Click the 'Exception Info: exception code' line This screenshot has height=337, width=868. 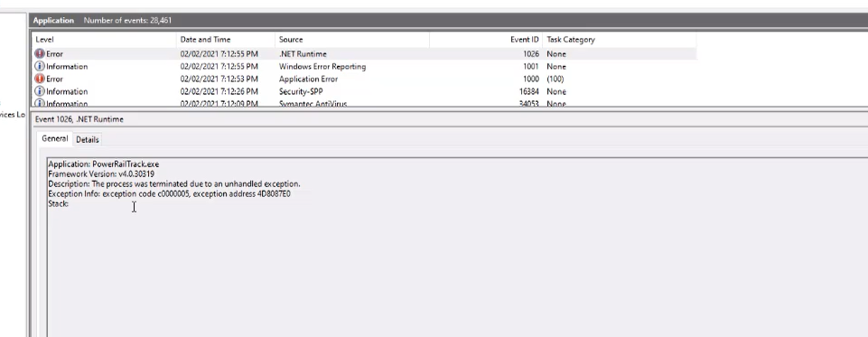[x=170, y=193]
